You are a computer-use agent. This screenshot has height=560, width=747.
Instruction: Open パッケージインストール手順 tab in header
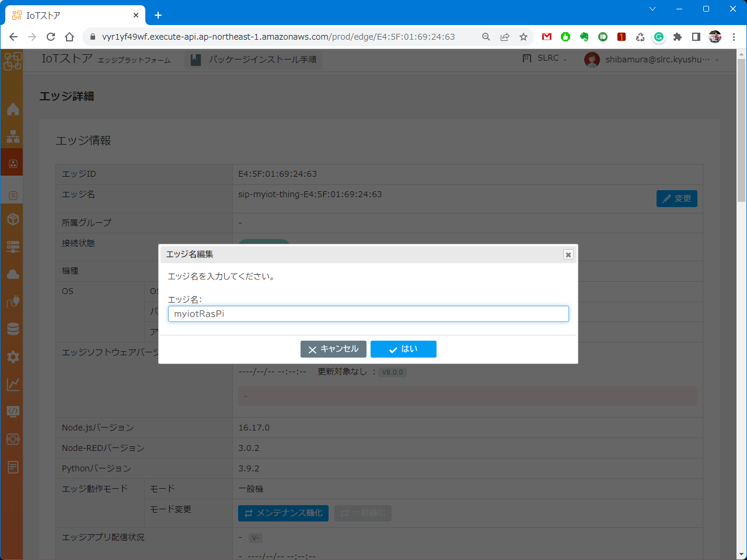pyautogui.click(x=254, y=60)
